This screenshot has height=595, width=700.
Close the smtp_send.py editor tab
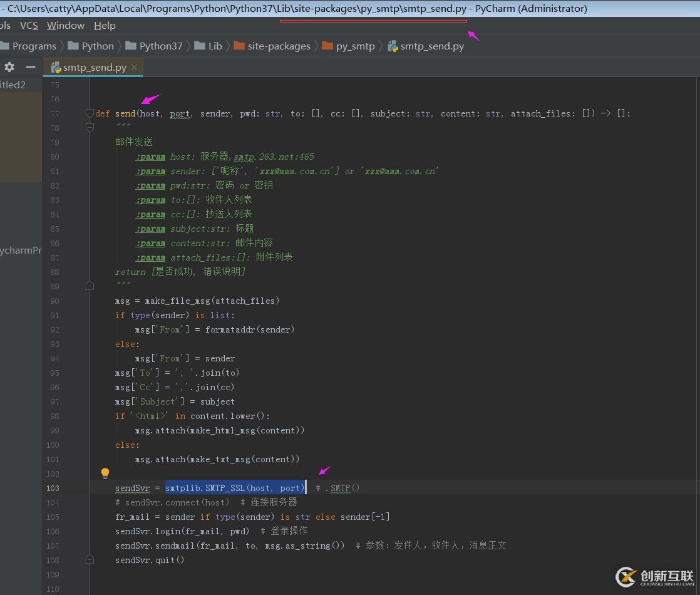[134, 67]
